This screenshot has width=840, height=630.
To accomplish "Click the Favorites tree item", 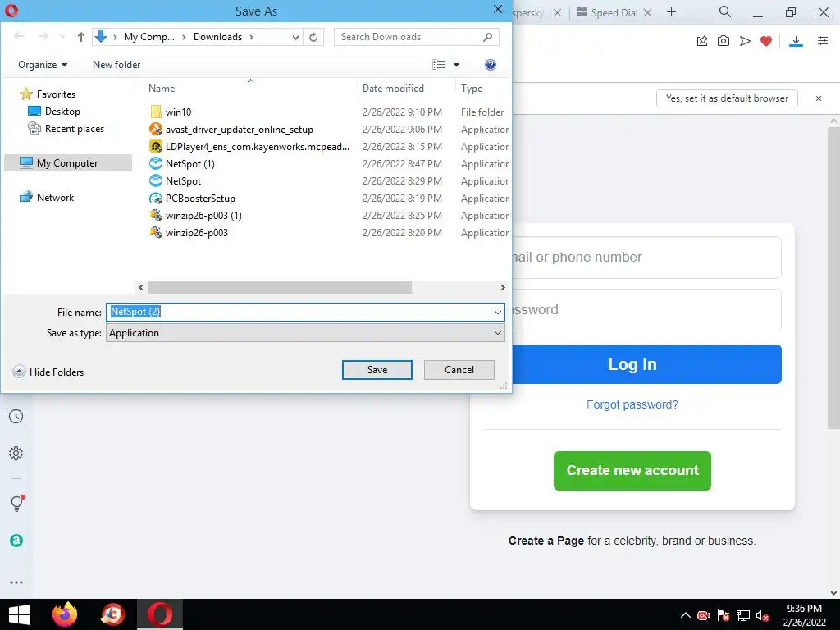I will 56,94.
